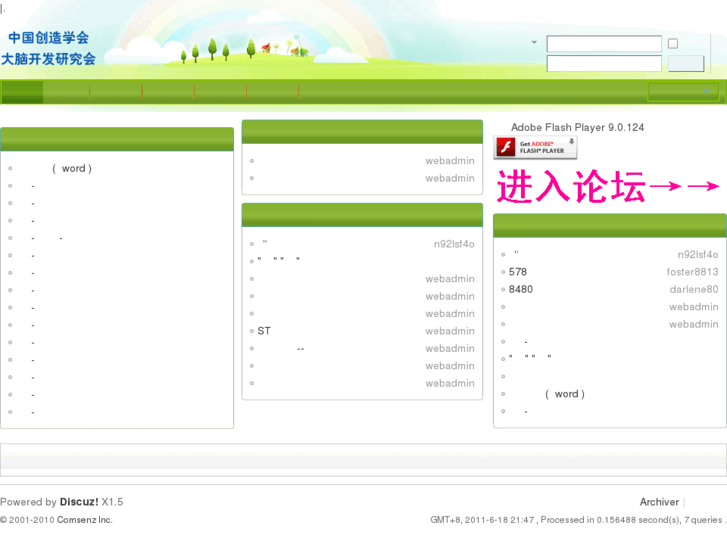Click n92lsf4o in the middle panel
The image size is (727, 545).
[x=454, y=244]
